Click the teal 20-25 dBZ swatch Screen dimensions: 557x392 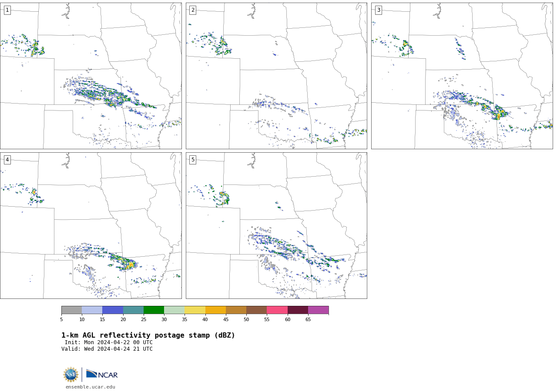coord(133,310)
